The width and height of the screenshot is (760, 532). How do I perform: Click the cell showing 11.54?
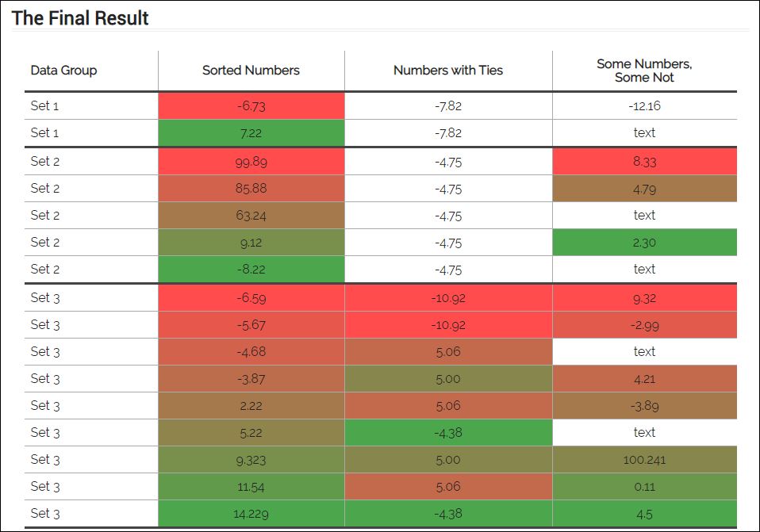pyautogui.click(x=251, y=487)
